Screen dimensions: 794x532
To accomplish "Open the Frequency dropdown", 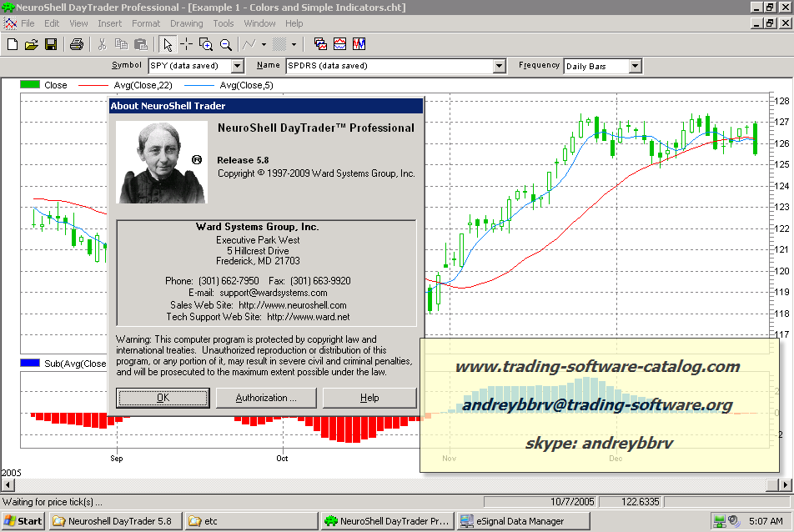I will (635, 66).
